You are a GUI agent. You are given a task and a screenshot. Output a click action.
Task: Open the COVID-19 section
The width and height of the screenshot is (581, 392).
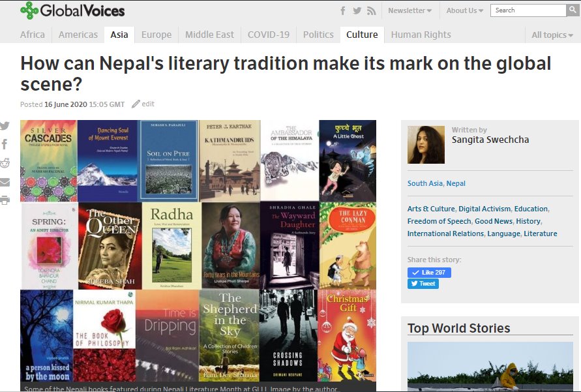[269, 35]
